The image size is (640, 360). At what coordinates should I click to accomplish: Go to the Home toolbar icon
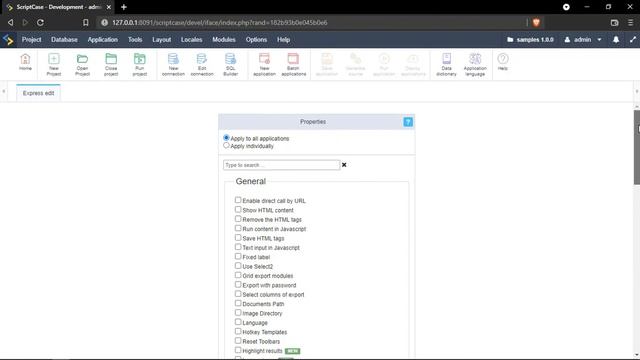[x=25, y=62]
